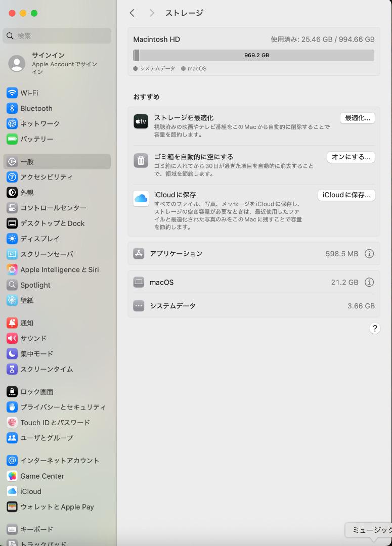
Task: Click 使用済み: 25.46 GB / 994.66 GB text
Action: 323,39
